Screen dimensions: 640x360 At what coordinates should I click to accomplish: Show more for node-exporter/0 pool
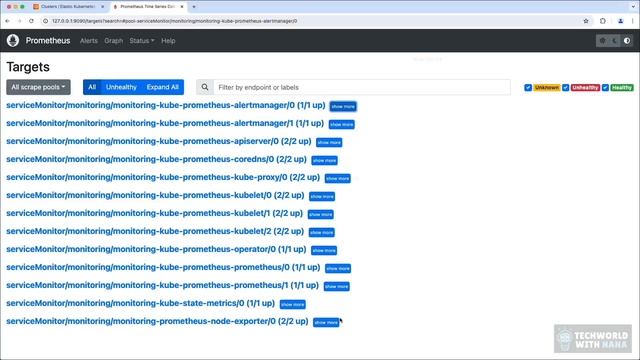pyautogui.click(x=326, y=322)
